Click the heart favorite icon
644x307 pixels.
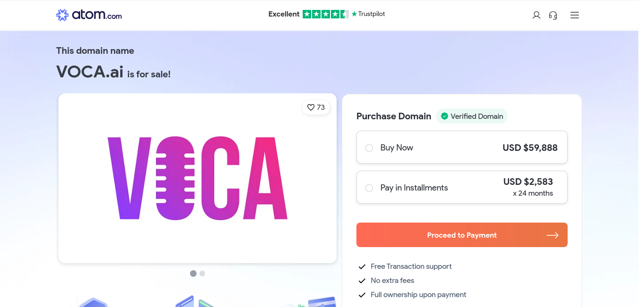click(311, 108)
